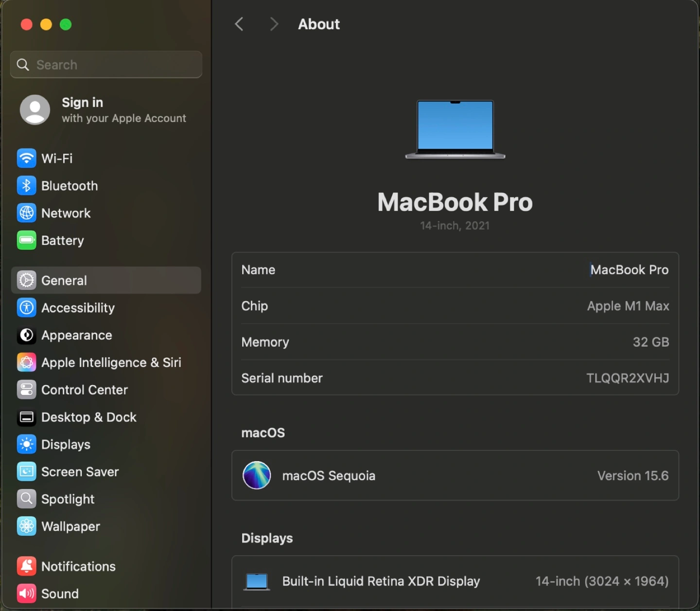The image size is (700, 611).
Task: Open Desktop & Dock settings
Action: pyautogui.click(x=88, y=417)
